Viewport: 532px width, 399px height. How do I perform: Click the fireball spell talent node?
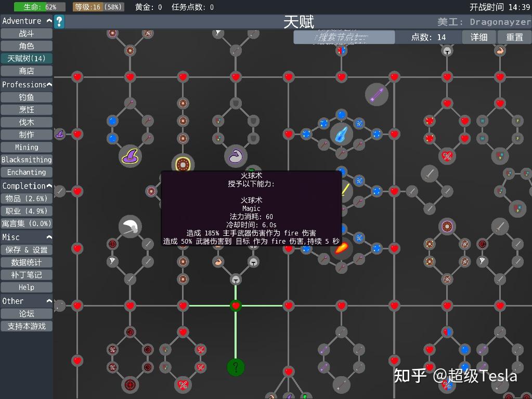pyautogui.click(x=341, y=249)
